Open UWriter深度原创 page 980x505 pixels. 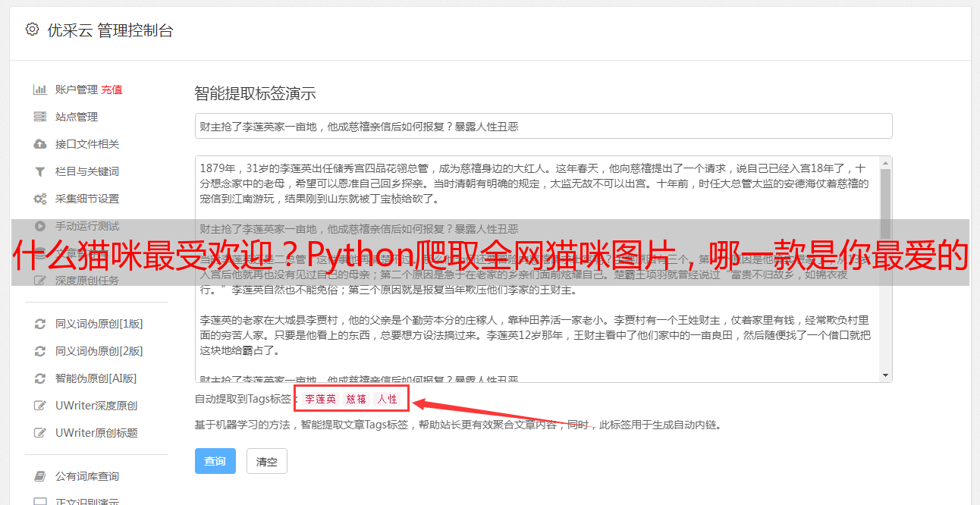point(96,406)
